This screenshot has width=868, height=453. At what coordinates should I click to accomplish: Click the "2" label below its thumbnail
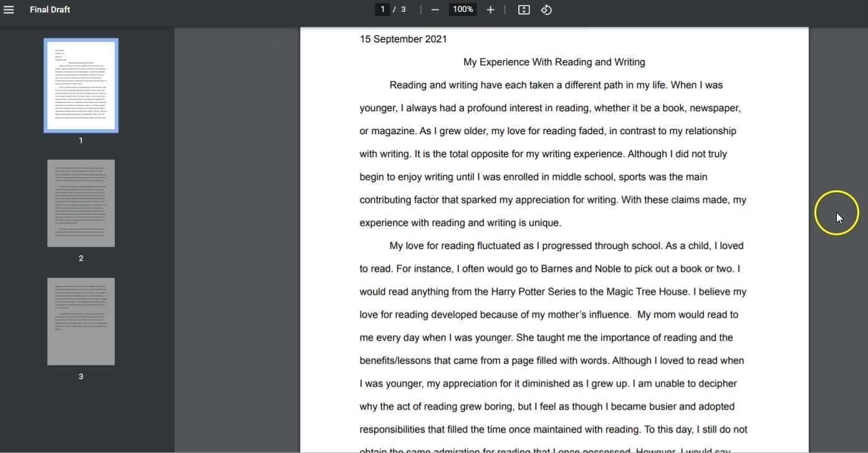[x=80, y=258]
